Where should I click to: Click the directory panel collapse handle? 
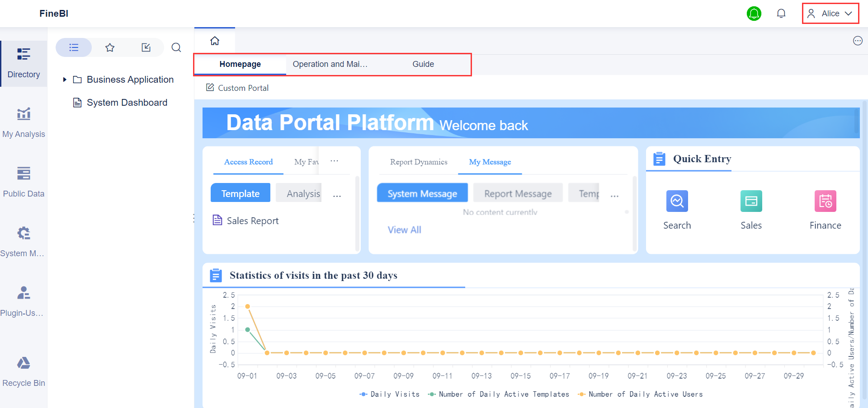coord(193,218)
